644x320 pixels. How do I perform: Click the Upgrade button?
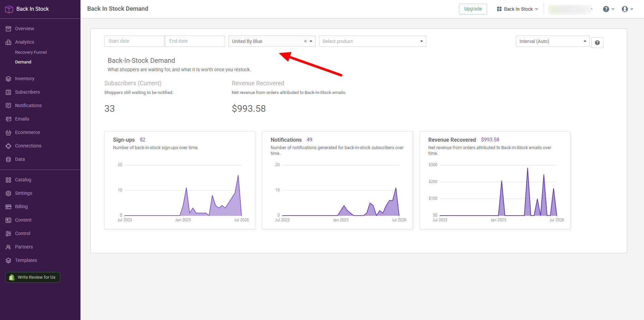point(473,9)
